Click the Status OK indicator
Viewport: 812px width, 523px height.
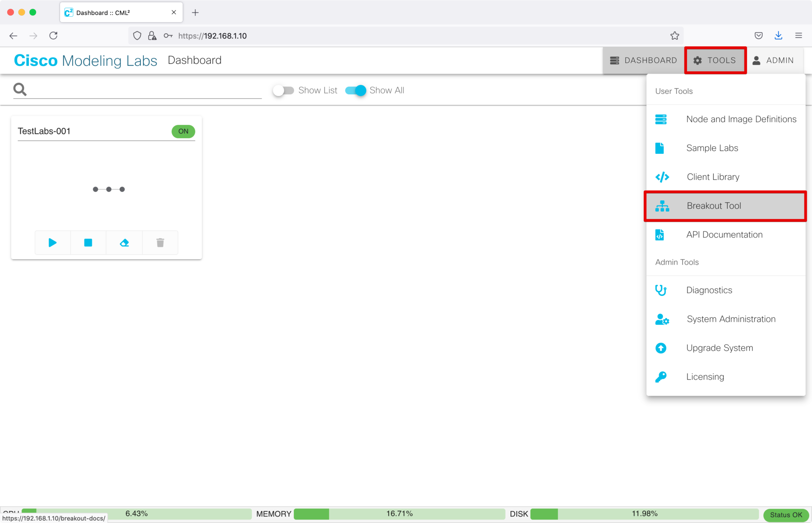tap(786, 515)
